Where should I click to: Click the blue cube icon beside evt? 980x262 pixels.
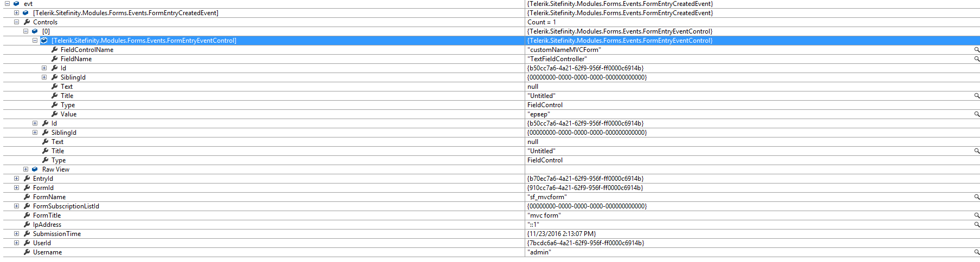16,4
